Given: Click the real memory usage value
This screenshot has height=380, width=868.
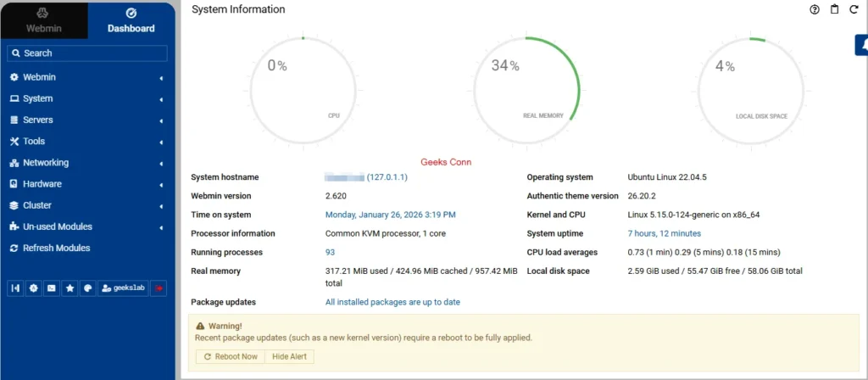Looking at the screenshot, I should (x=421, y=277).
